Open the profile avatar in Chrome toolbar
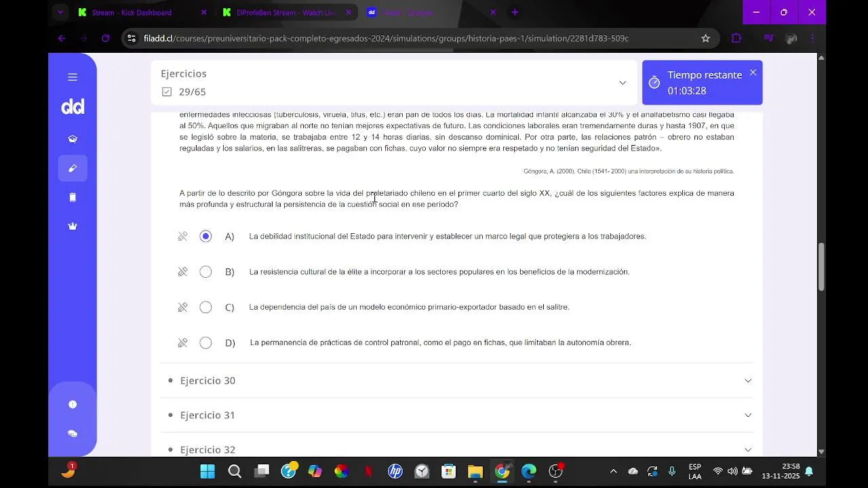Screen dimensions: 868x488 (791, 39)
